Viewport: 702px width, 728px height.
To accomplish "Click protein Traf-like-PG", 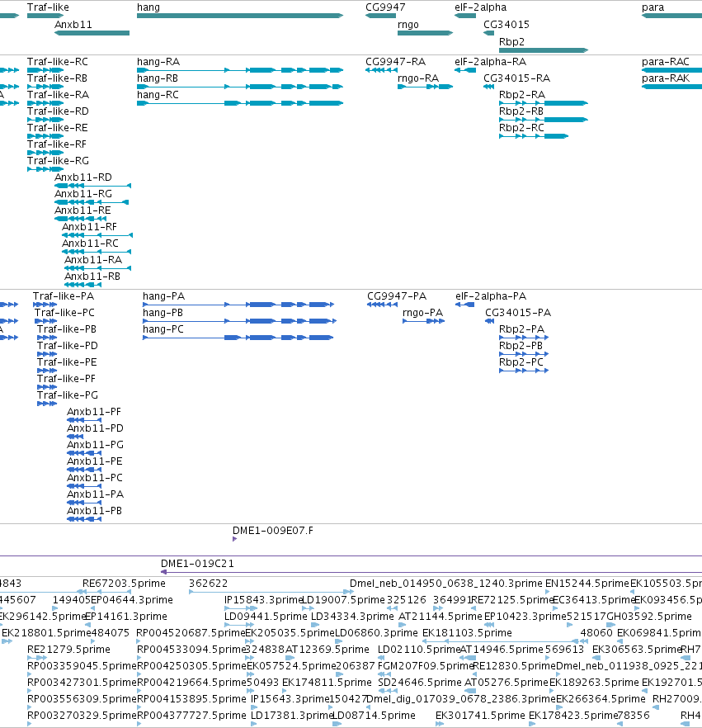I will pos(68,395).
